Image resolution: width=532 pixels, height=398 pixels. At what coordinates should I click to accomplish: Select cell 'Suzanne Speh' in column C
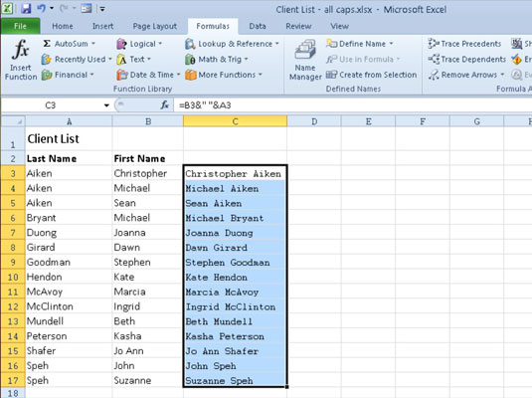[235, 381]
